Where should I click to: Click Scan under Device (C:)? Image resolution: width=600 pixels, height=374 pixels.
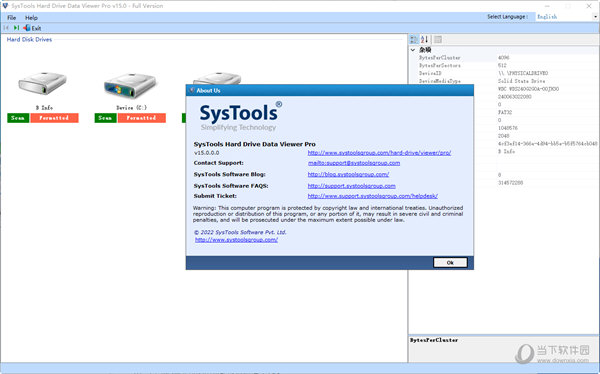pos(105,118)
